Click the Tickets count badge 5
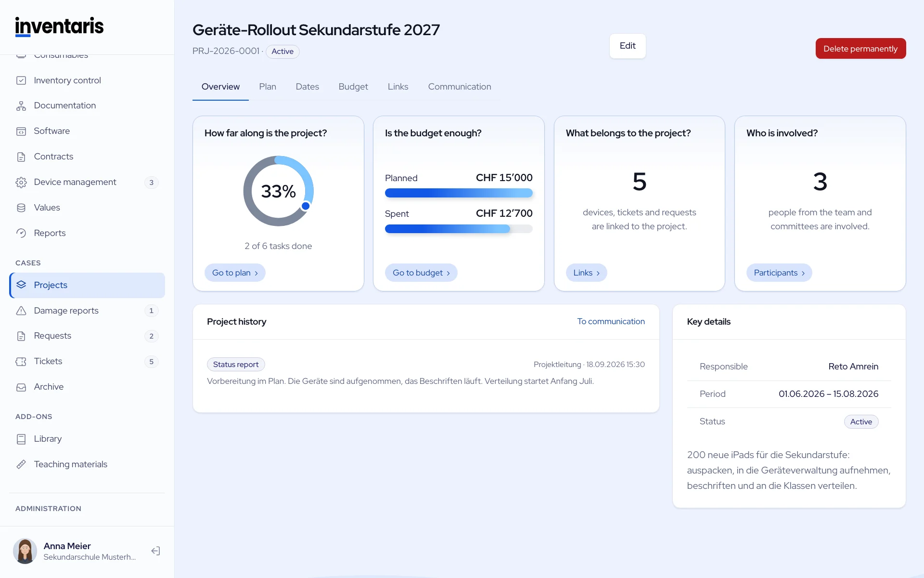 151,362
